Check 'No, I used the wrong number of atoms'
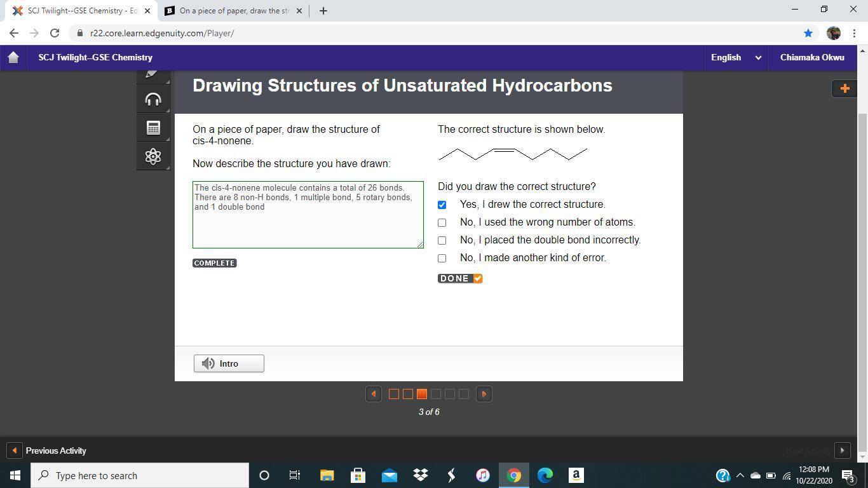 click(442, 222)
